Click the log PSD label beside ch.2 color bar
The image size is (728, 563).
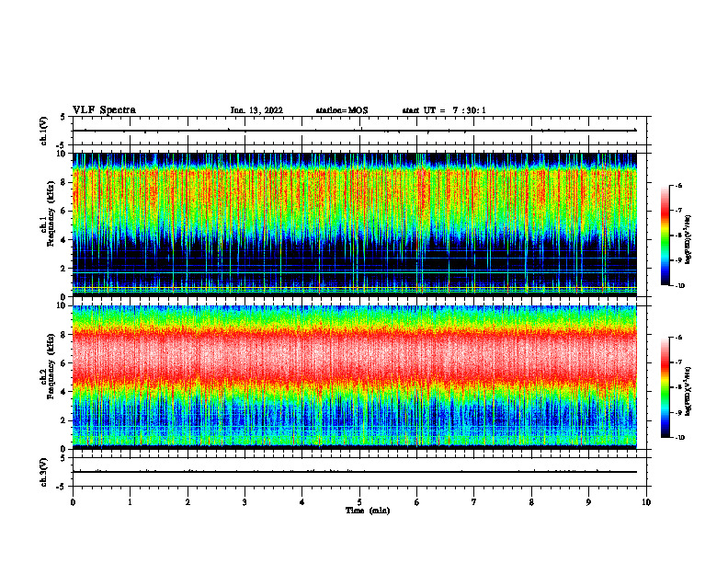(688, 391)
